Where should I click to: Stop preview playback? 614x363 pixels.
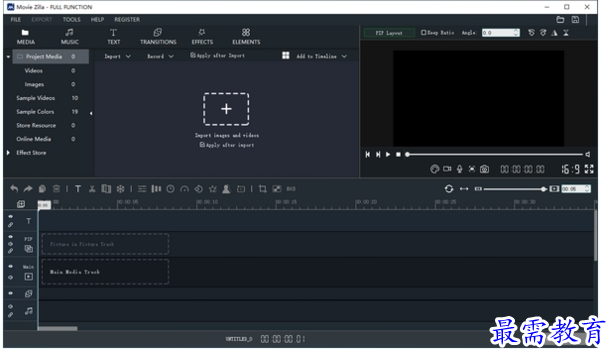click(398, 154)
